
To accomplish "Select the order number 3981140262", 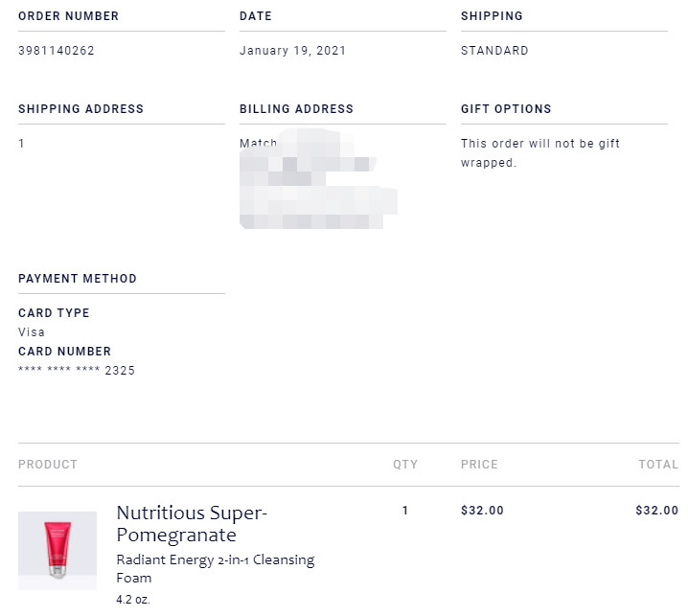I will click(57, 51).
